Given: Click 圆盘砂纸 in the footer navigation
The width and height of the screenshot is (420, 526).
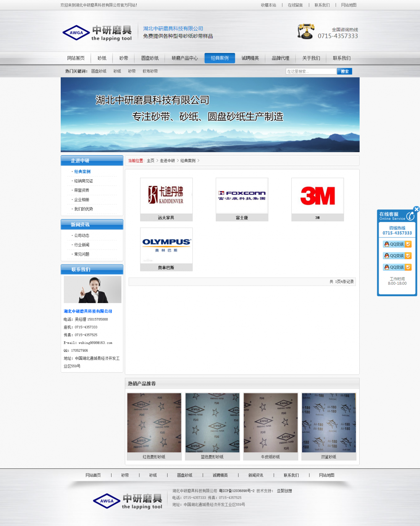Looking at the screenshot, I should coord(185,475).
